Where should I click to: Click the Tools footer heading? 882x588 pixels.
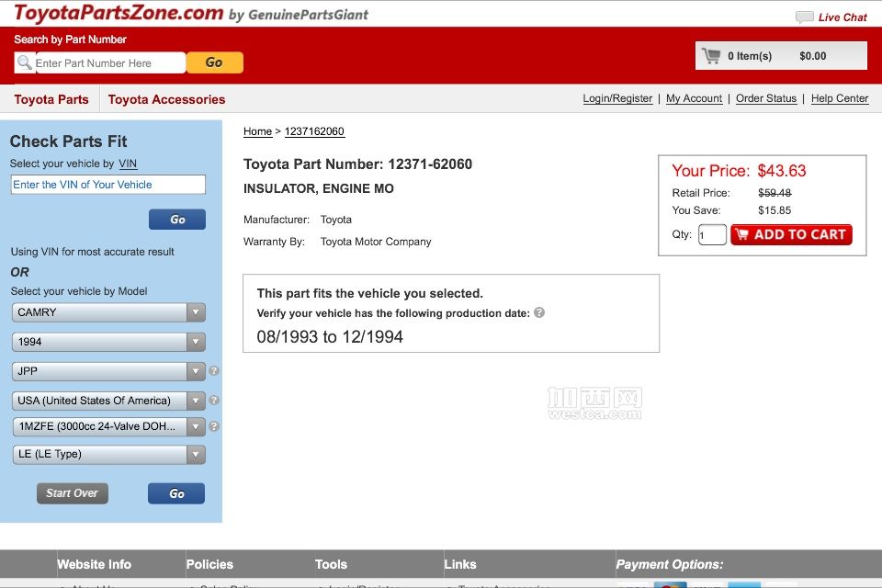coord(331,564)
